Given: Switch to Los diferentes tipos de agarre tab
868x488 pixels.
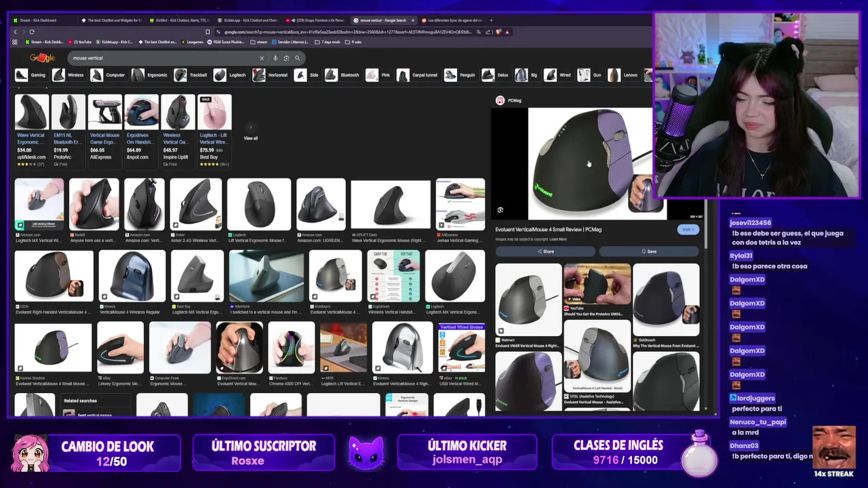Looking at the screenshot, I should pyautogui.click(x=451, y=20).
